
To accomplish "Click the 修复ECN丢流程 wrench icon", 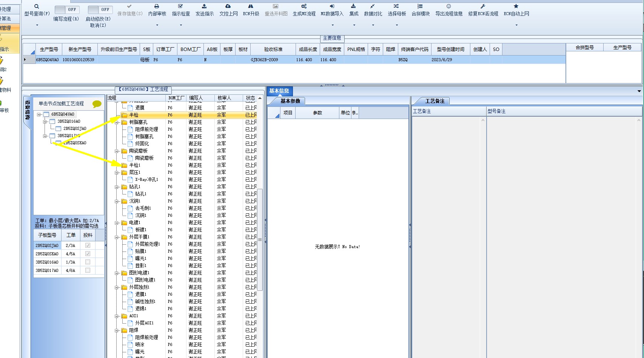I will [483, 6].
